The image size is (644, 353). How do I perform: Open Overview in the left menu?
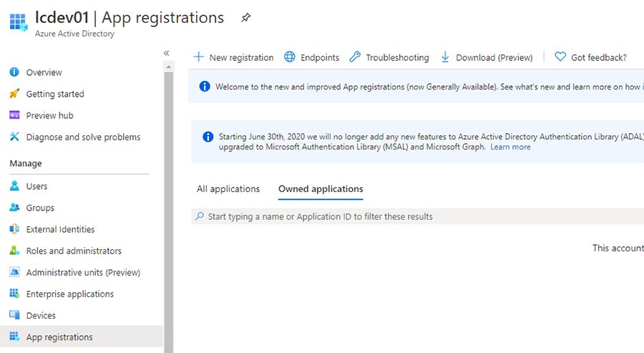[x=44, y=72]
